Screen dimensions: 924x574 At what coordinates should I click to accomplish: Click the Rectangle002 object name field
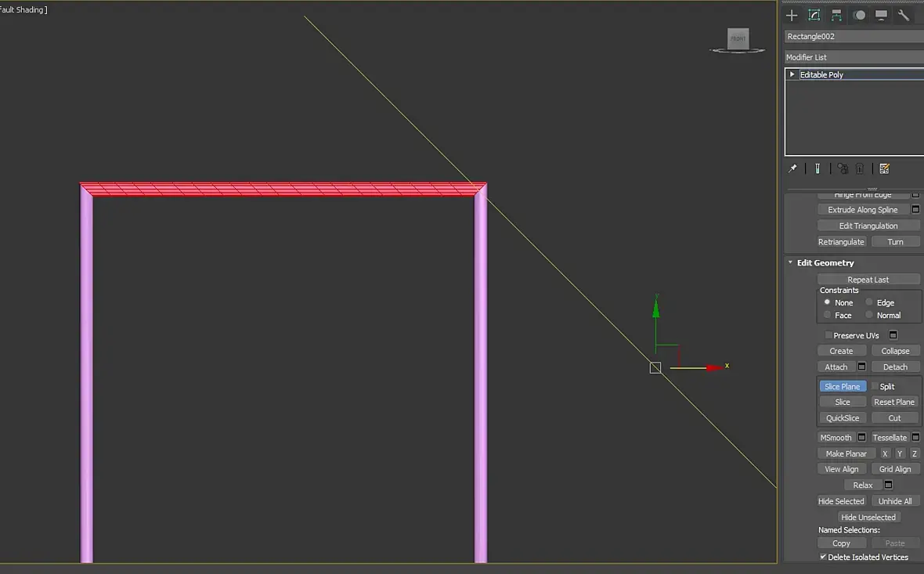point(854,36)
